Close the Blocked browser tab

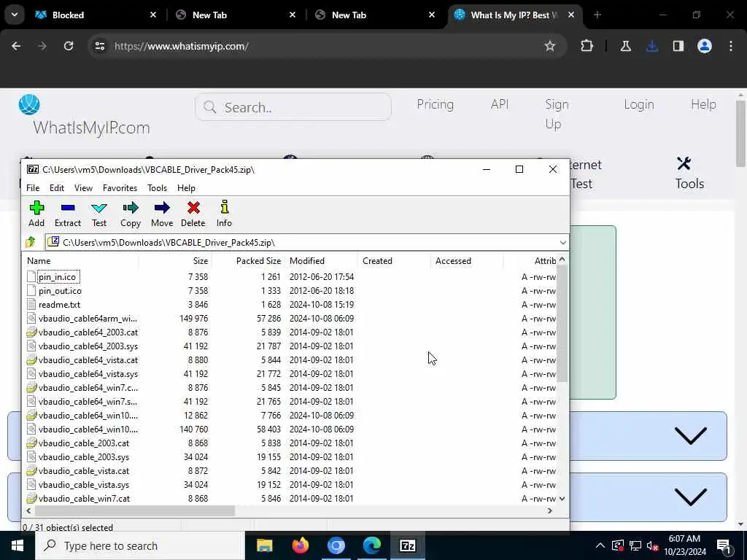point(153,15)
